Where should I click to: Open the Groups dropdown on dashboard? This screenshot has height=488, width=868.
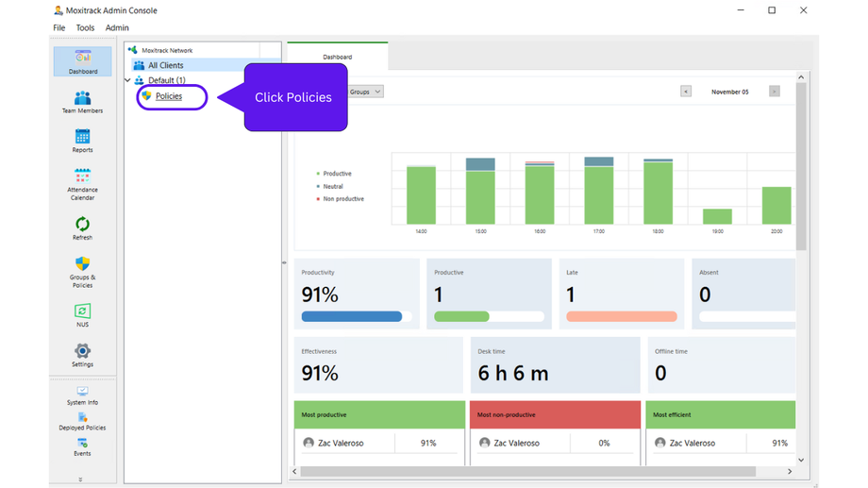coord(365,92)
